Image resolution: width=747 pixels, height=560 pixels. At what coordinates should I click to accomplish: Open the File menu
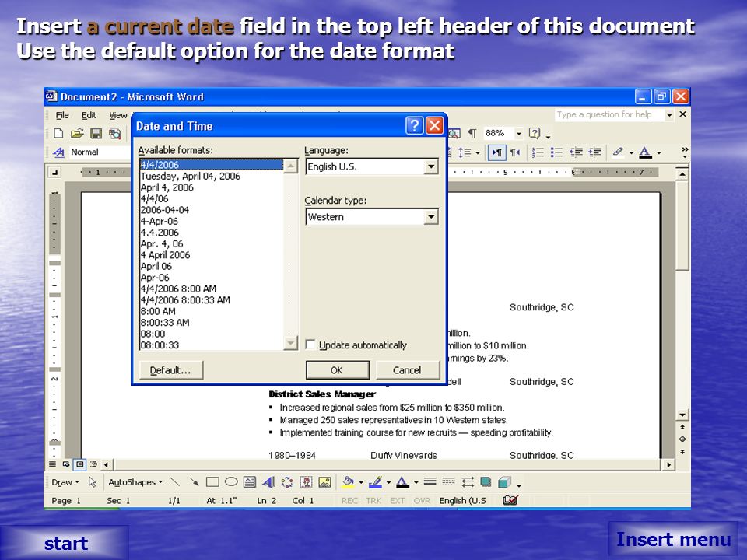point(62,115)
